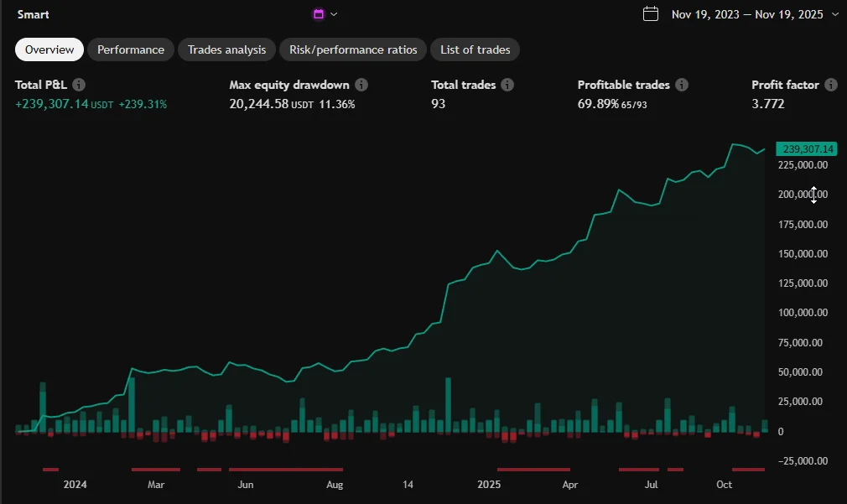Click the calendar icon beside the date range
The height and width of the screenshot is (504, 847).
coord(651,13)
